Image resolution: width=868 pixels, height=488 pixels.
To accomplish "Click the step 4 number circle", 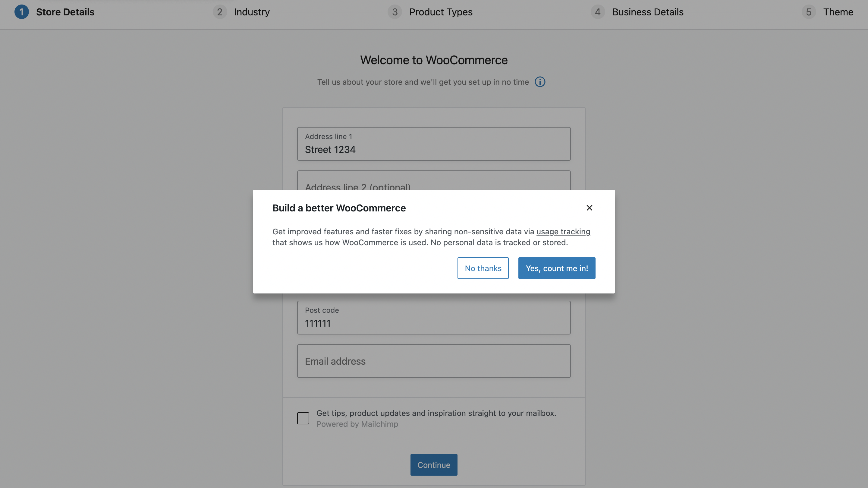I will (x=597, y=12).
